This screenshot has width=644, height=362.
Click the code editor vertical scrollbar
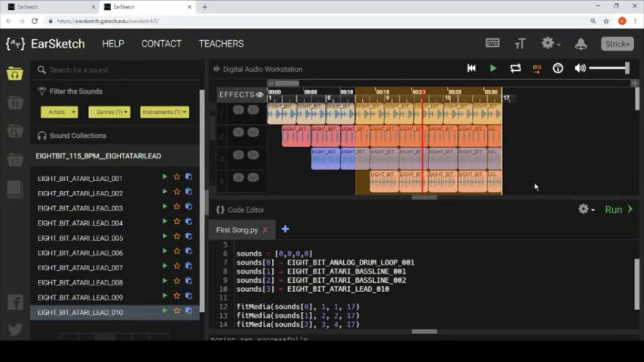click(x=636, y=284)
